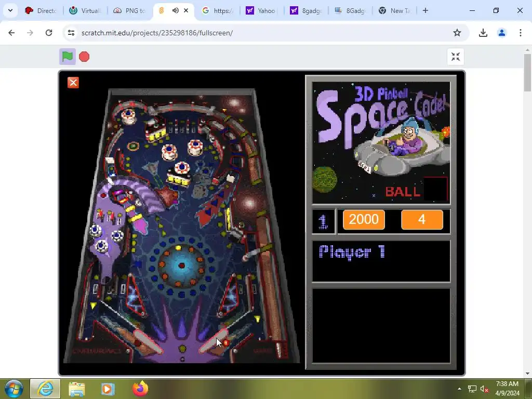Screen dimensions: 532x399
Task: Exit fullscreen mode with the shrink icon
Action: 455,57
